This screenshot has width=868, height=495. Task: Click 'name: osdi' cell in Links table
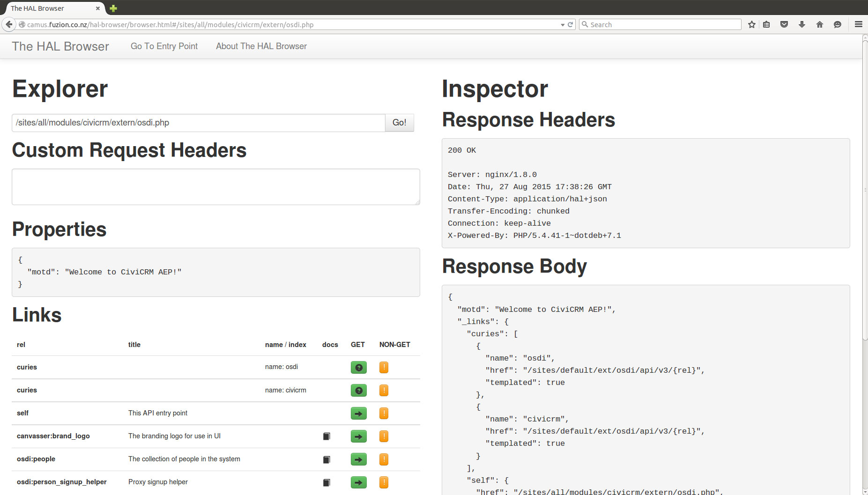coord(282,367)
